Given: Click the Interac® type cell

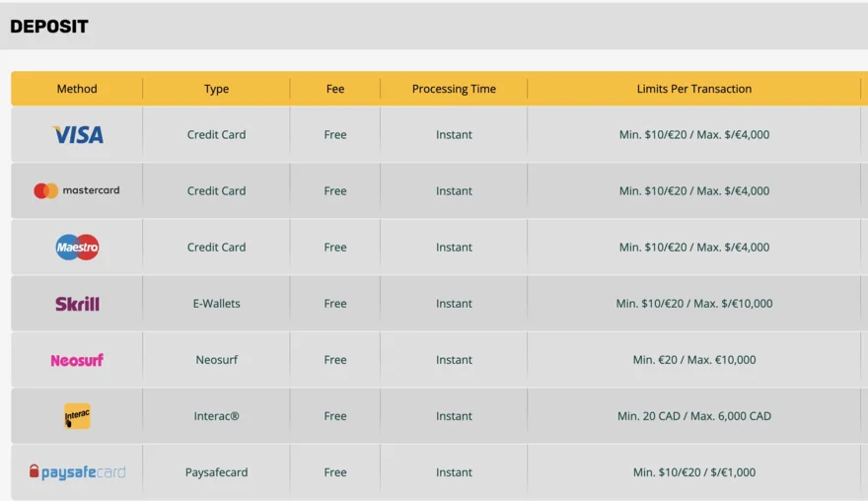Looking at the screenshot, I should pos(216,416).
